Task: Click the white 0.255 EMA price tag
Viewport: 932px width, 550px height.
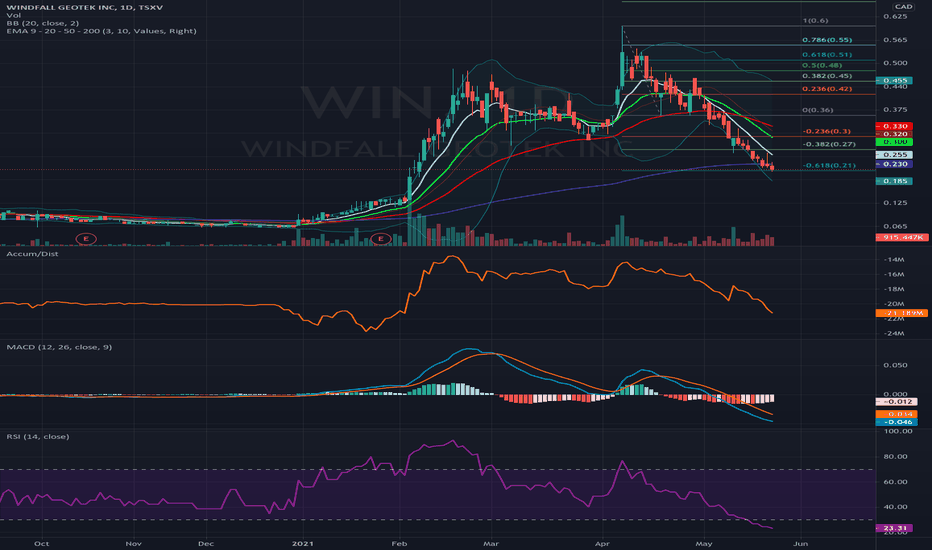Action: point(893,155)
